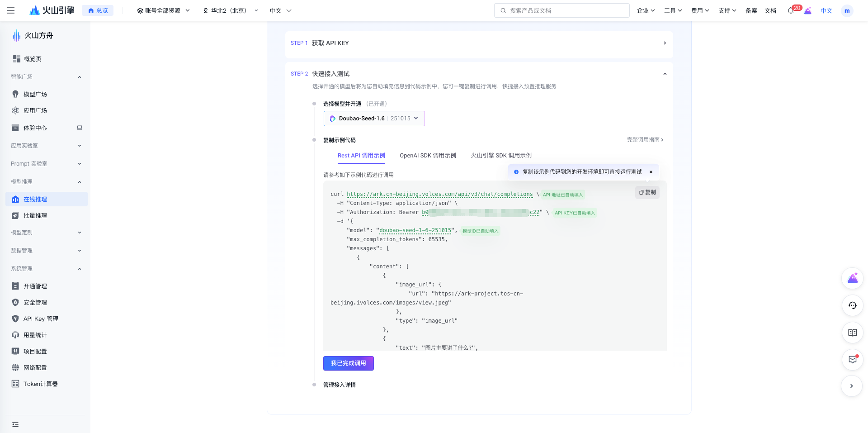
Task: Dismiss the copy-code tooltip with its close button
Action: (651, 171)
